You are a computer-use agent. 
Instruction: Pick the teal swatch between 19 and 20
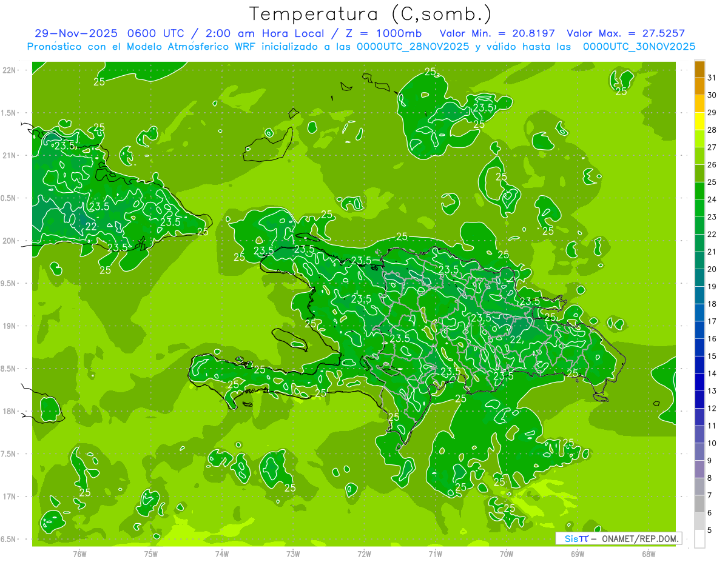[699, 278]
